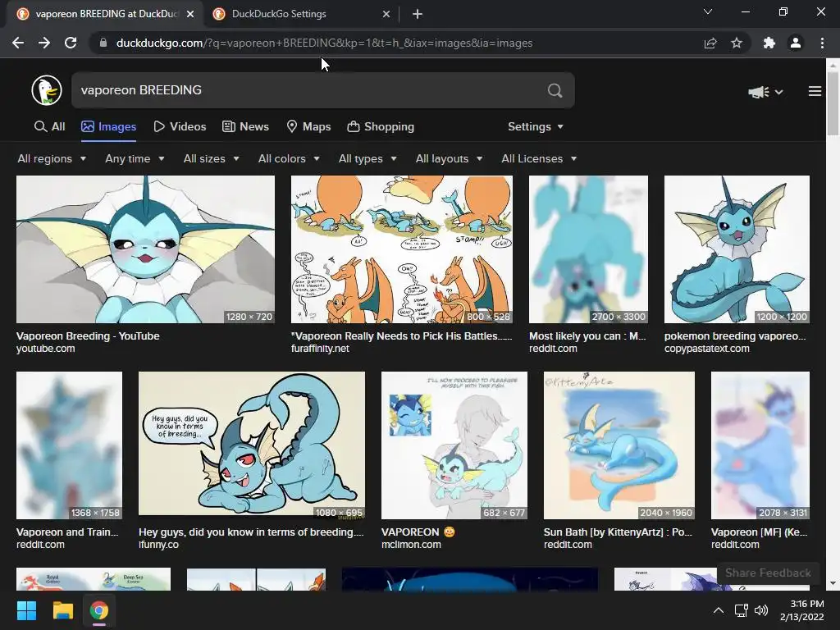Image resolution: width=840 pixels, height=630 pixels.
Task: Click the padlock site info icon
Action: pos(103,43)
